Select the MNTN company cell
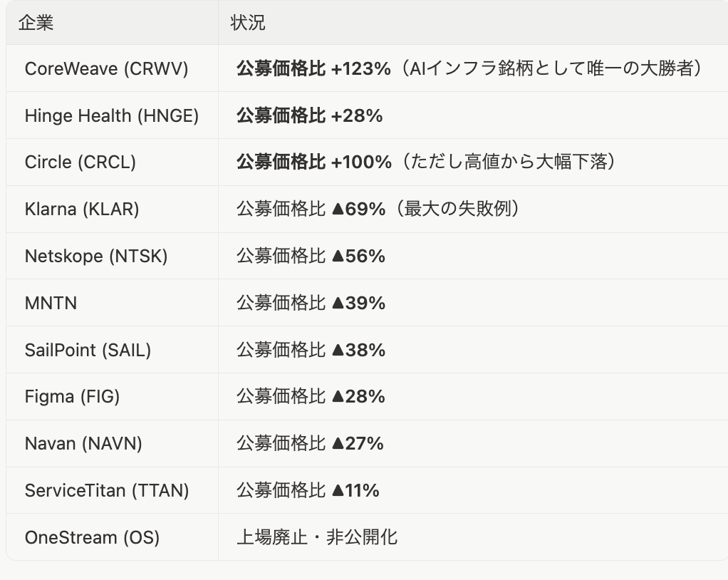Viewport: 728px width, 580px height. click(x=51, y=304)
